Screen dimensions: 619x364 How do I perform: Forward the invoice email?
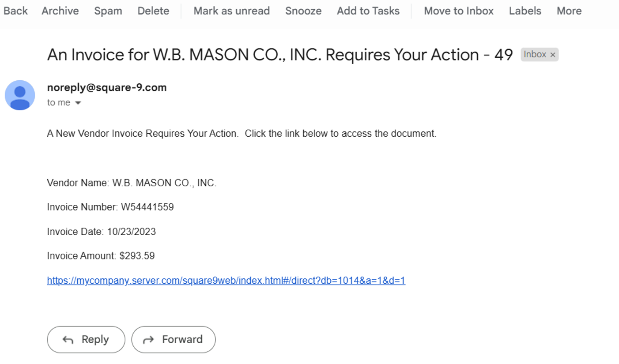(x=174, y=339)
